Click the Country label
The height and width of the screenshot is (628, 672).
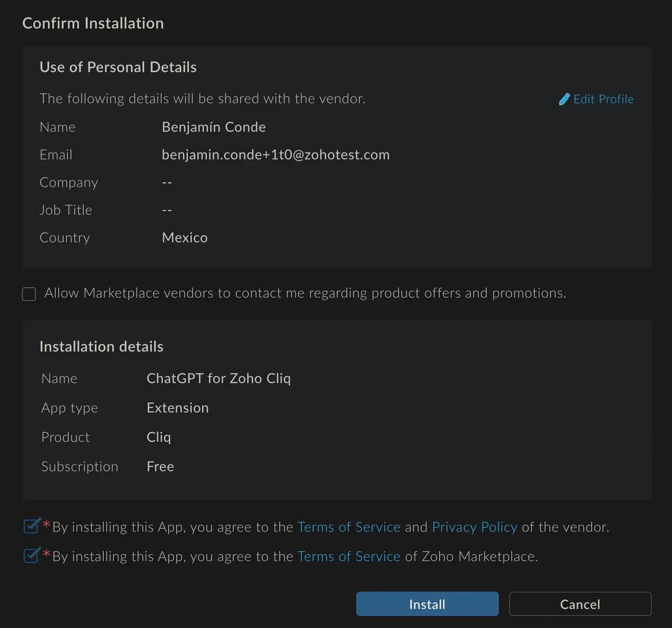(65, 238)
